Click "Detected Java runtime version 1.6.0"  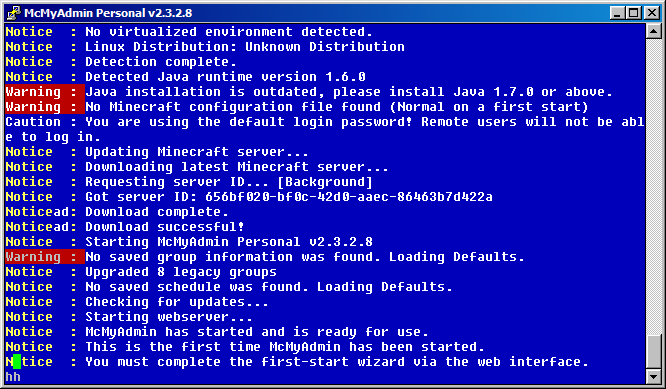[x=225, y=77]
